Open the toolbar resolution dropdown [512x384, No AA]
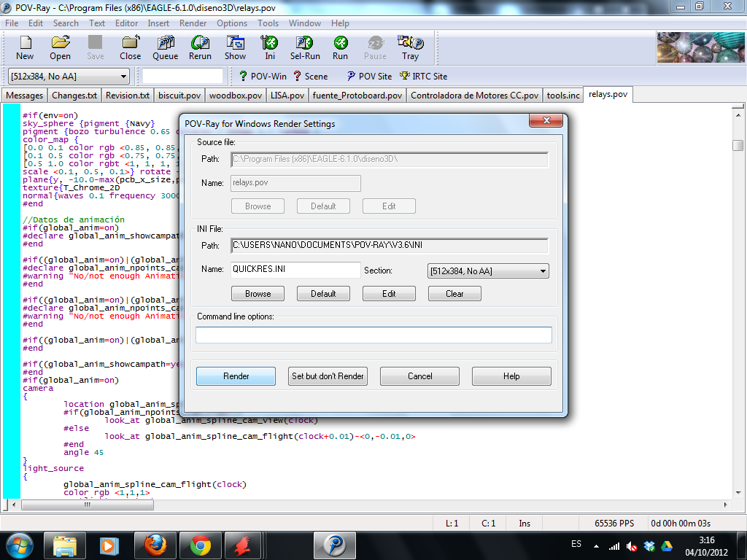 coord(69,76)
